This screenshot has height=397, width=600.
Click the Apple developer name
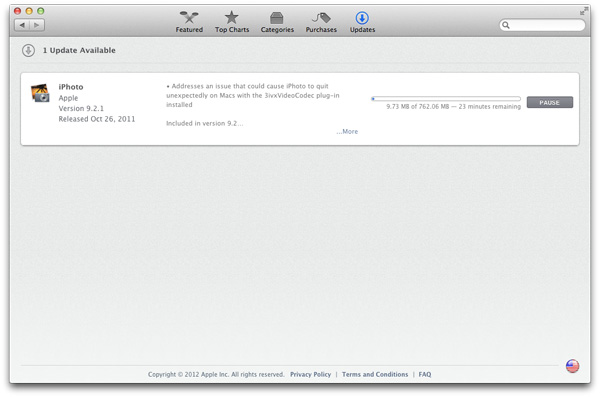[68, 98]
